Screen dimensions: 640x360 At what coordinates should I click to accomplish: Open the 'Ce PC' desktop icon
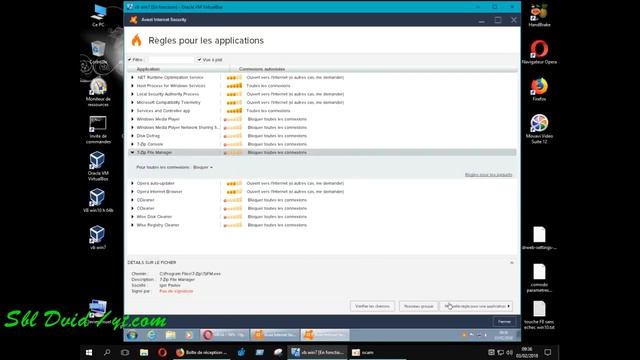click(98, 15)
